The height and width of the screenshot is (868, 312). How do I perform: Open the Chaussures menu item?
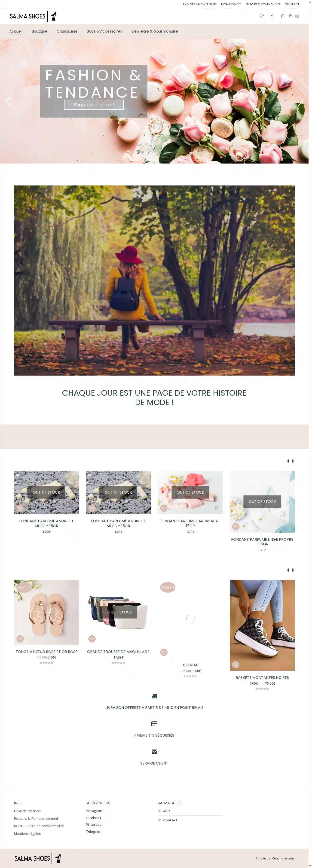67,31
